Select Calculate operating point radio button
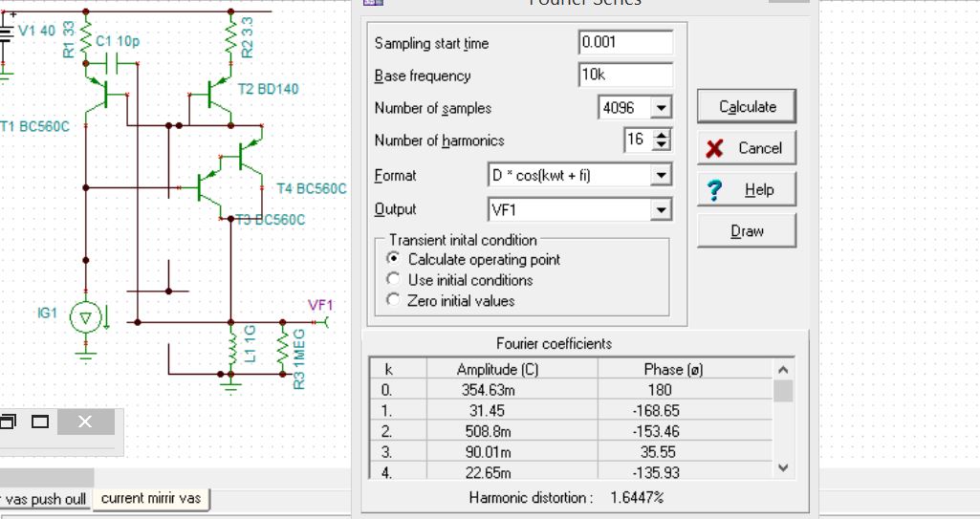Viewport: 980px width, 519px height. [x=394, y=259]
